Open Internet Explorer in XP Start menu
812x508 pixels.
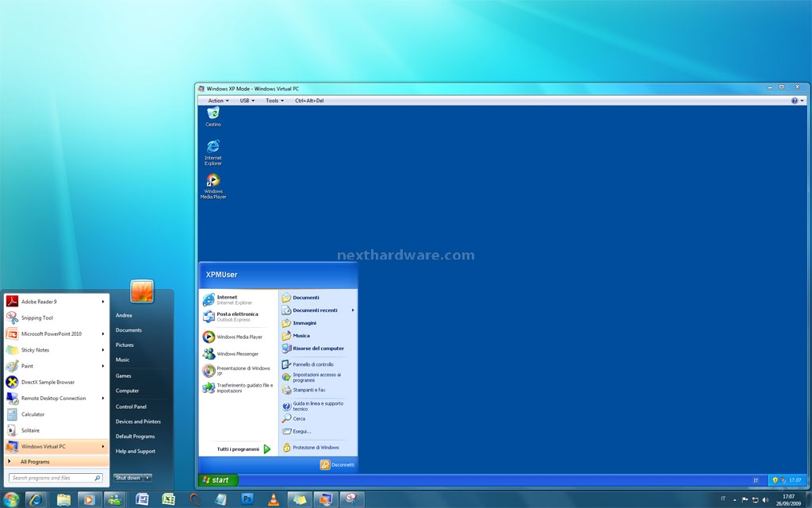coord(238,299)
